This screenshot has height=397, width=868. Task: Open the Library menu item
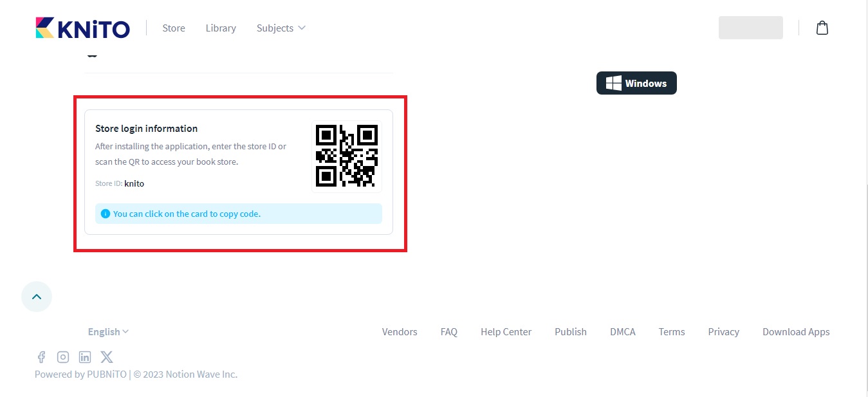coord(221,28)
